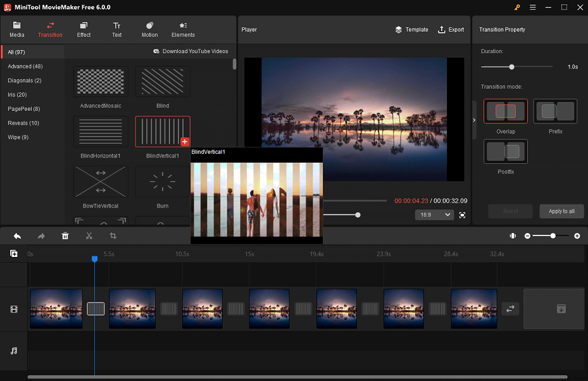Open the 16:9 aspect ratio dropdown
588x381 pixels.
pos(434,215)
